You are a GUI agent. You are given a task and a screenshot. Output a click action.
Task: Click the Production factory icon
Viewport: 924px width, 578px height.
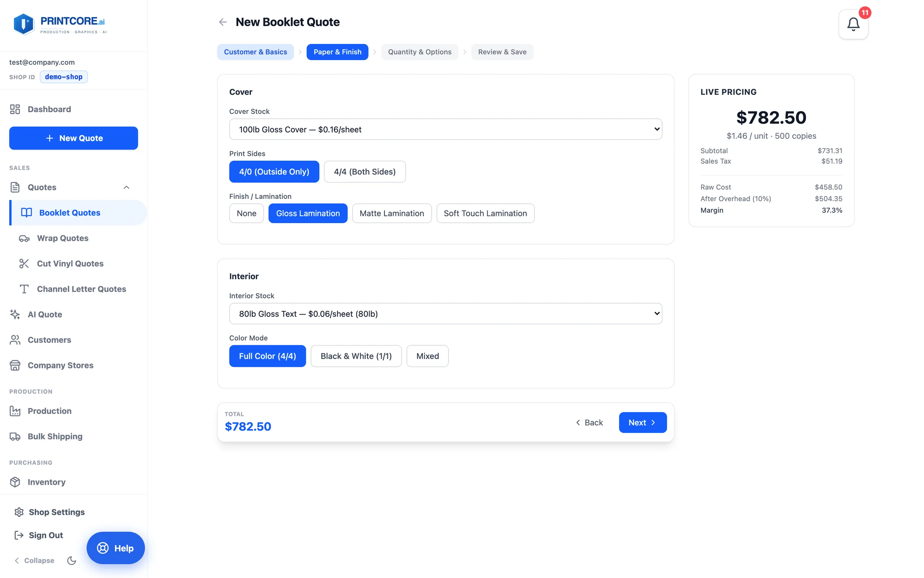[x=15, y=411]
